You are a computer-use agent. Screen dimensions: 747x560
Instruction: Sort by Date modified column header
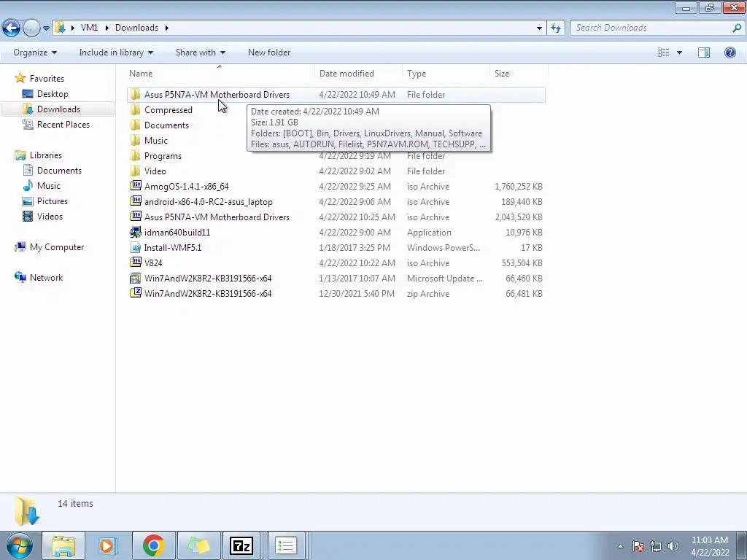pyautogui.click(x=347, y=74)
